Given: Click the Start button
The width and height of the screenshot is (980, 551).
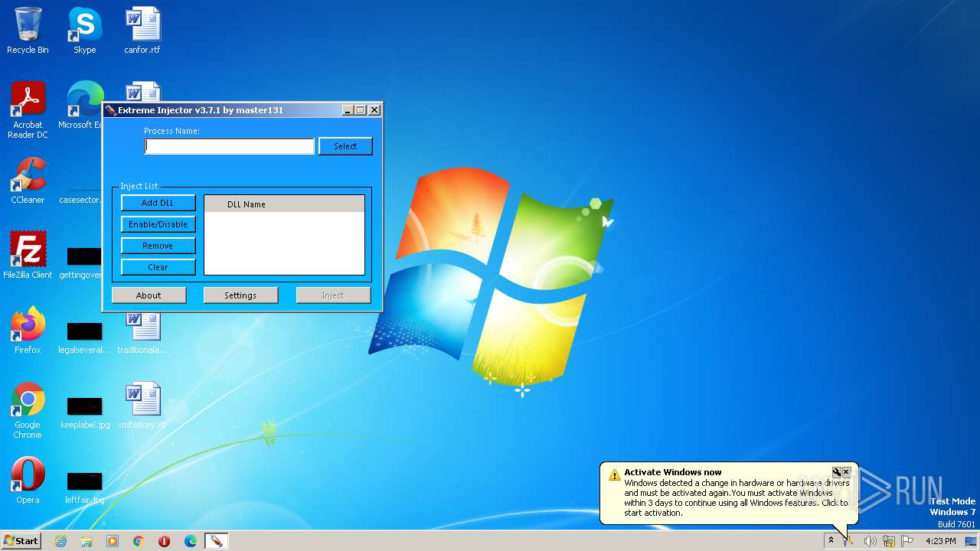Looking at the screenshot, I should pyautogui.click(x=21, y=541).
